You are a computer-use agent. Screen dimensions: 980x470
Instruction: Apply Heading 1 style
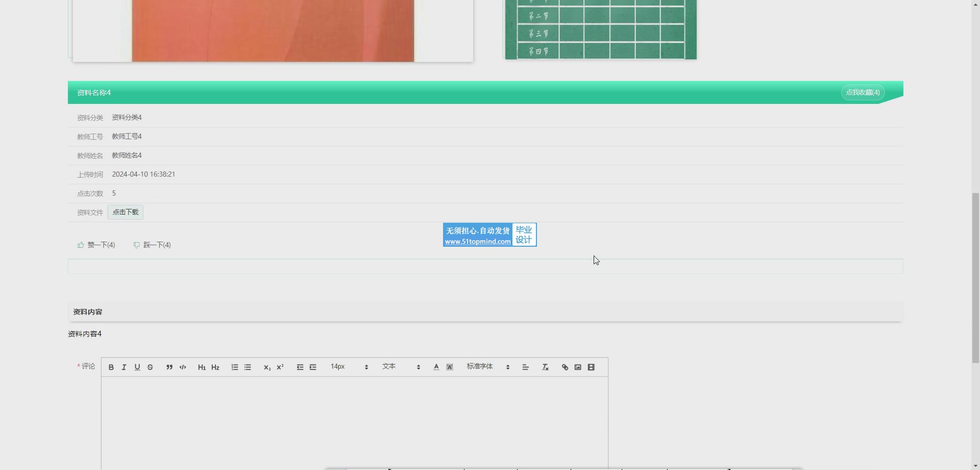tap(202, 367)
